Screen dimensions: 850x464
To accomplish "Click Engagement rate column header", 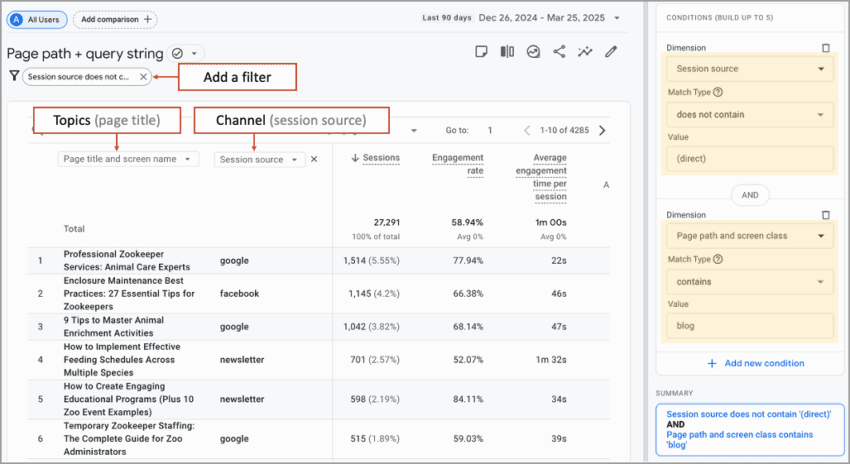I will (x=458, y=164).
